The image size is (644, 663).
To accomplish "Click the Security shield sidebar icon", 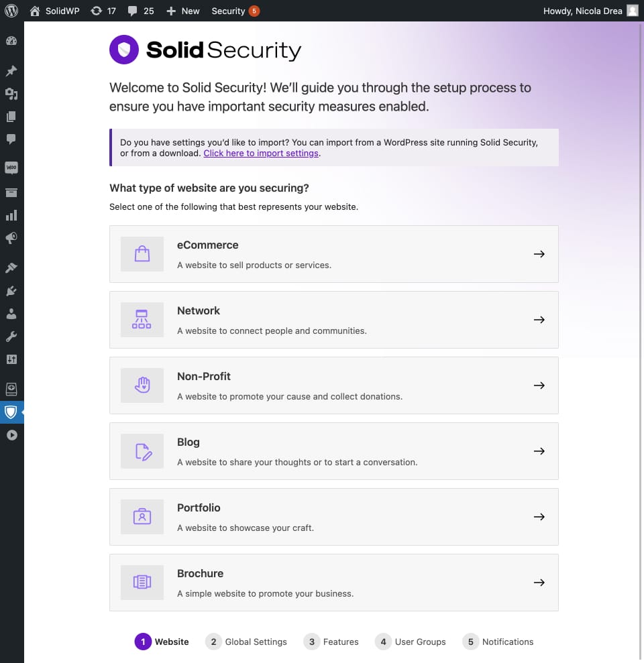I will tap(11, 412).
